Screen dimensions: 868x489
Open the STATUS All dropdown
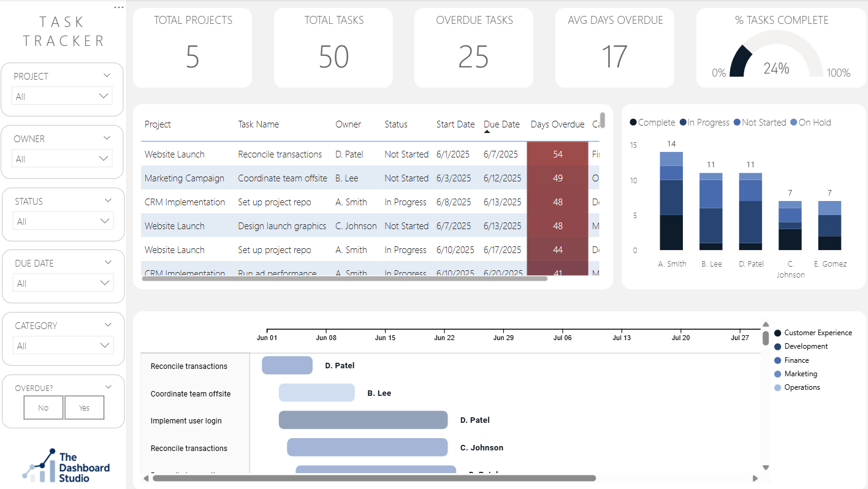(x=63, y=221)
